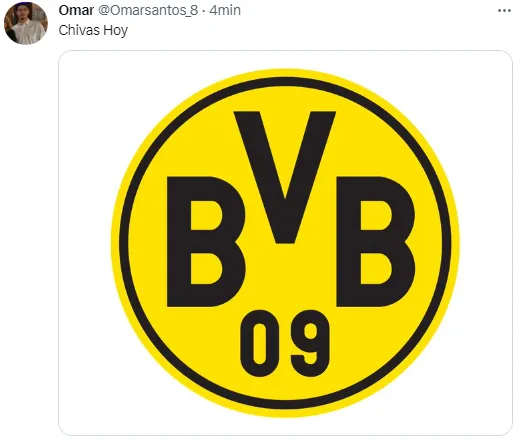
Task: Click the right letter B in the logo
Action: click(376, 242)
